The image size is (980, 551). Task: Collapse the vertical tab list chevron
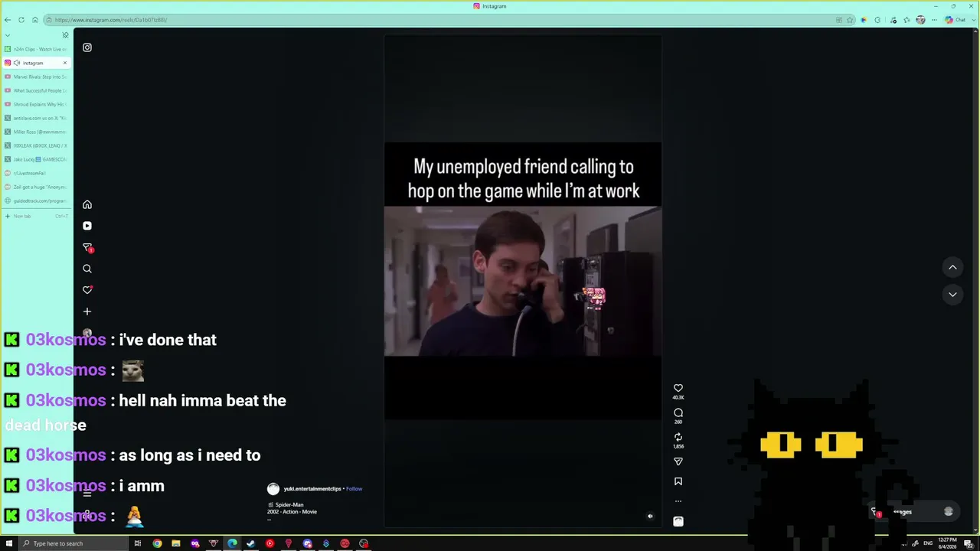8,35
